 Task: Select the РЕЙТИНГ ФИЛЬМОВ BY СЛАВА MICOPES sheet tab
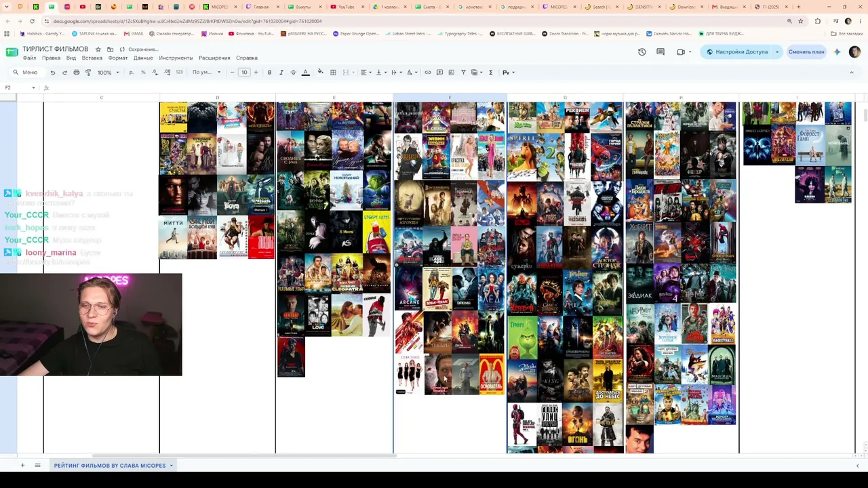(113, 466)
